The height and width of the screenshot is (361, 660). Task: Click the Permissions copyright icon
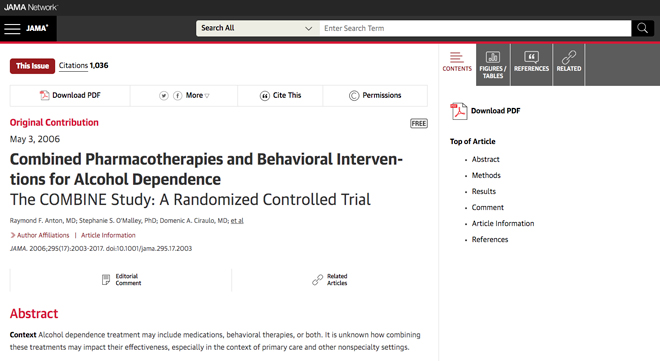point(354,96)
